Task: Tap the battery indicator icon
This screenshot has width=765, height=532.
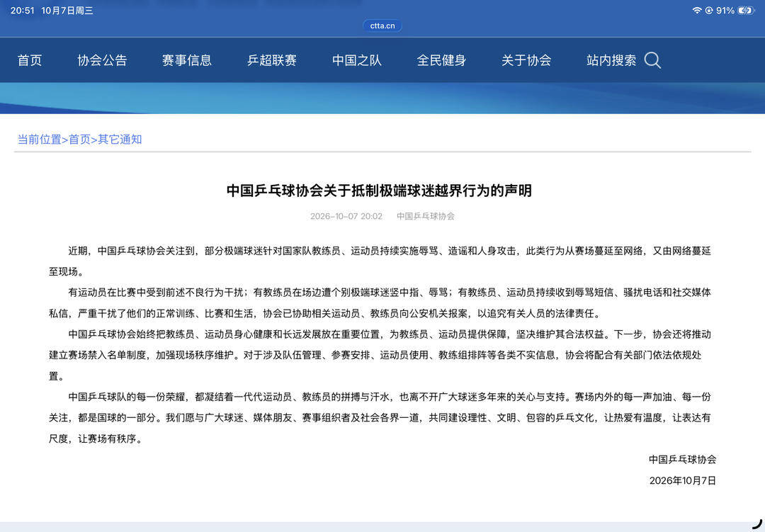Action: [746, 10]
